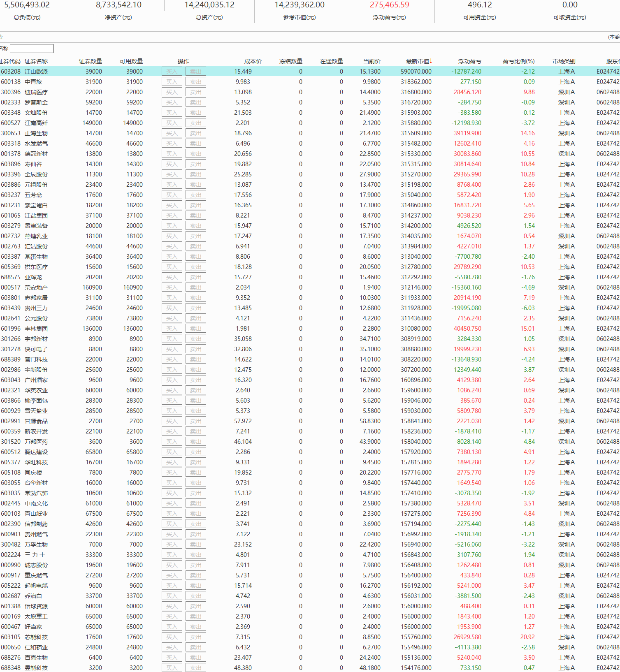This screenshot has width=620, height=672.
Task: Select the 可用数量 column header
Action: point(131,61)
